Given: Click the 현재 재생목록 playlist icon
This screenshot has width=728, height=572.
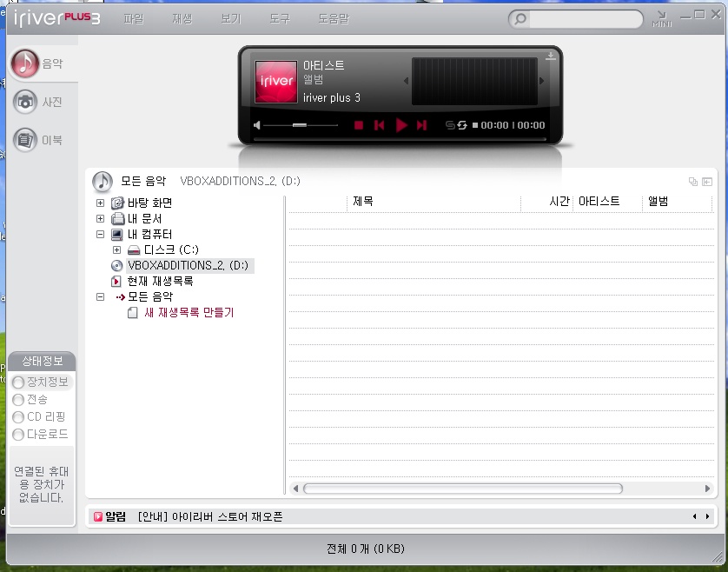Looking at the screenshot, I should click(x=116, y=281).
